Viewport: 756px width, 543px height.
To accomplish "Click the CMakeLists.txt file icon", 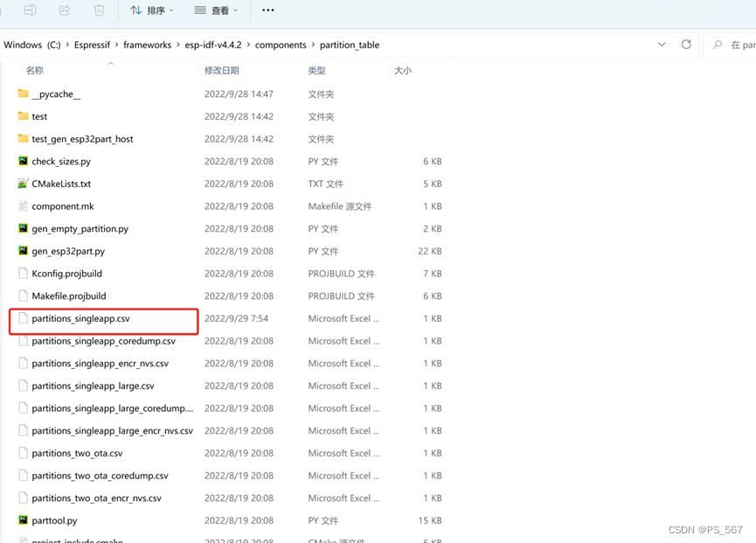I will click(21, 184).
